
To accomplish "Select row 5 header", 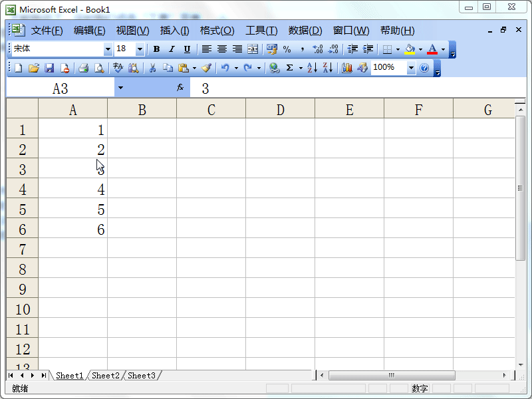I will pos(23,209).
